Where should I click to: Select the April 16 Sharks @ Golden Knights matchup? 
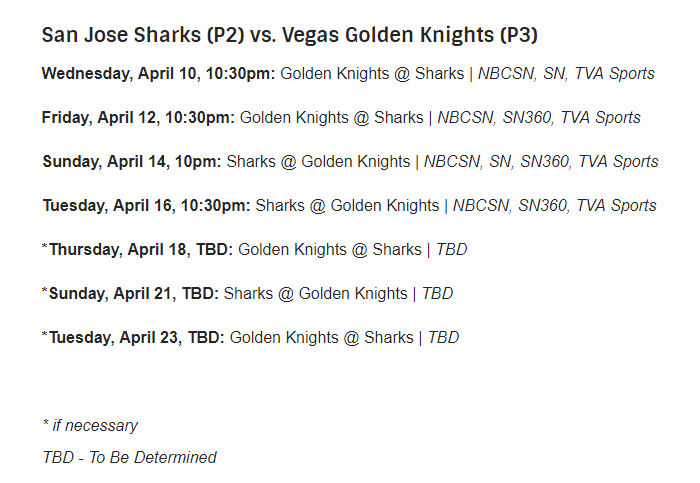pyautogui.click(x=347, y=206)
